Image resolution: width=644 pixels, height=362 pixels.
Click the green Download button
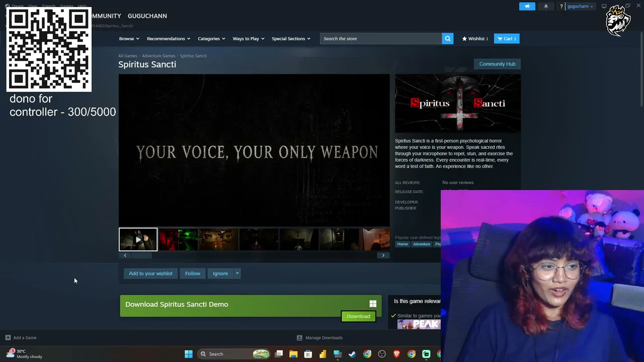coord(358,316)
